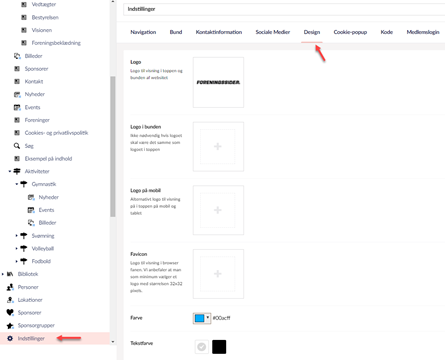Collapse the Gymnastik tree node
This screenshot has height=360, width=445.
pos(16,184)
